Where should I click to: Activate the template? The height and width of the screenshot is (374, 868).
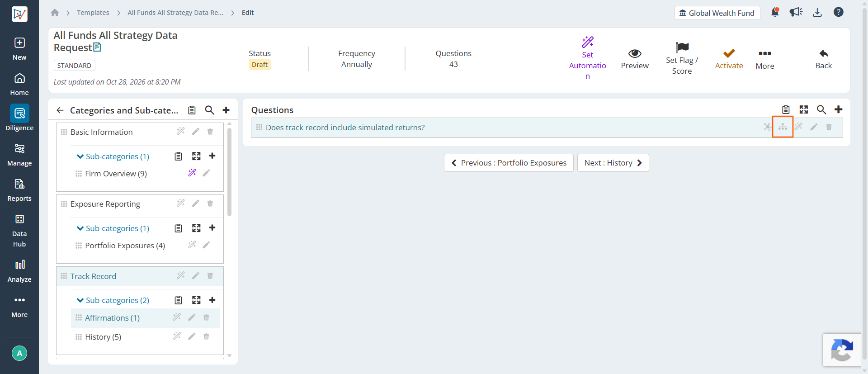click(x=729, y=59)
